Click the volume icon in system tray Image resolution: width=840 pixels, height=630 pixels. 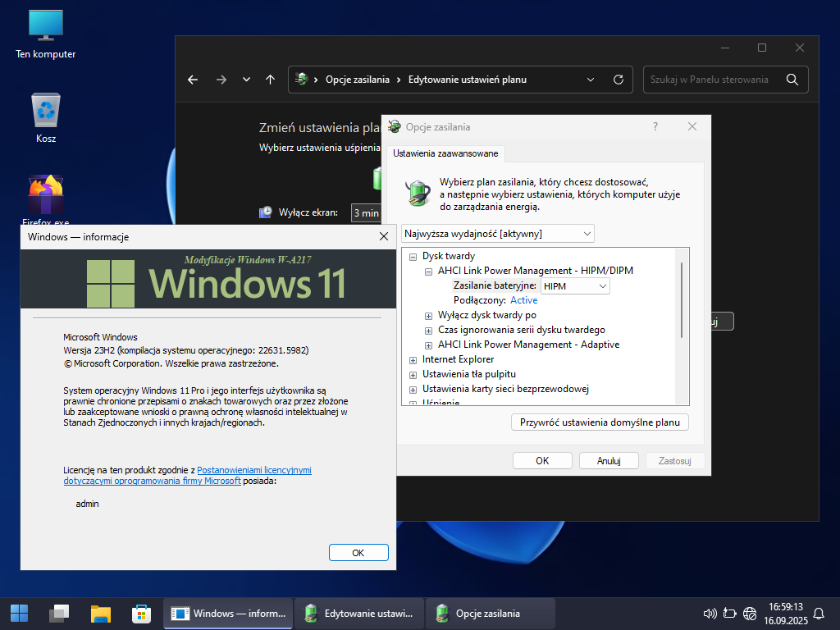coord(710,613)
